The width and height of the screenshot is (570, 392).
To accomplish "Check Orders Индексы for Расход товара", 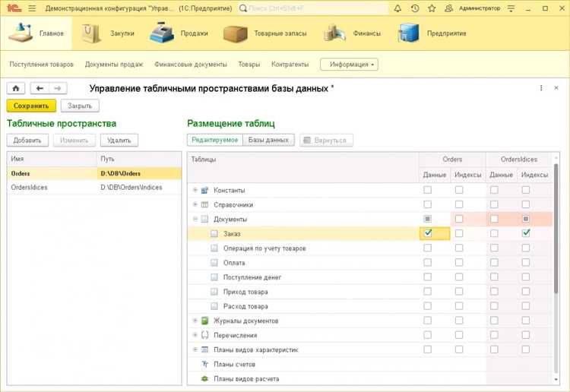I will coord(459,306).
